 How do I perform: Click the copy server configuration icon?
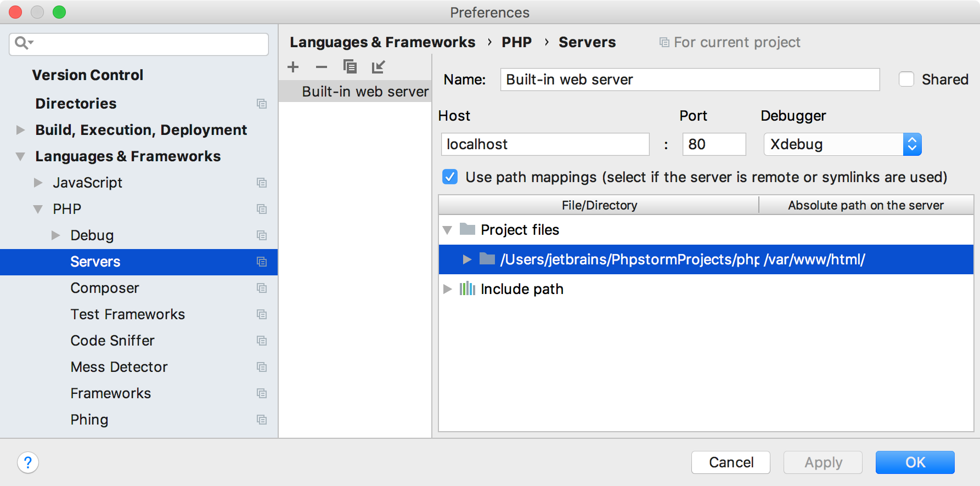click(350, 67)
